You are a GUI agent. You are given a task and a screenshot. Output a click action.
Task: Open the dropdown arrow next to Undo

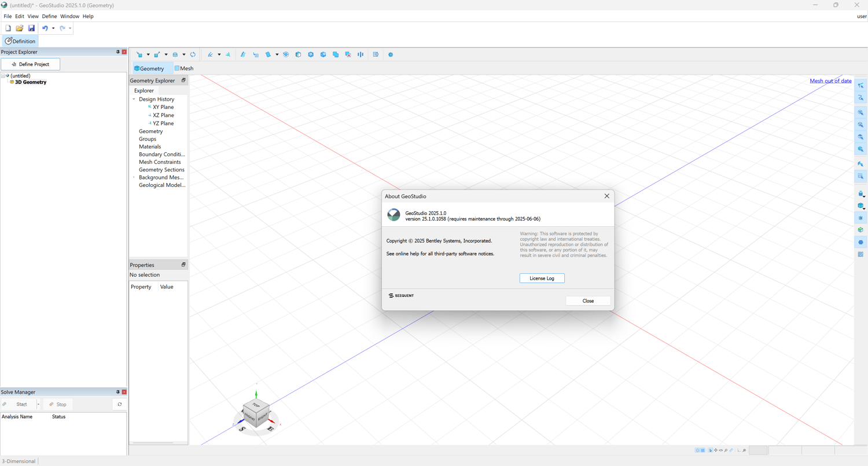point(53,28)
